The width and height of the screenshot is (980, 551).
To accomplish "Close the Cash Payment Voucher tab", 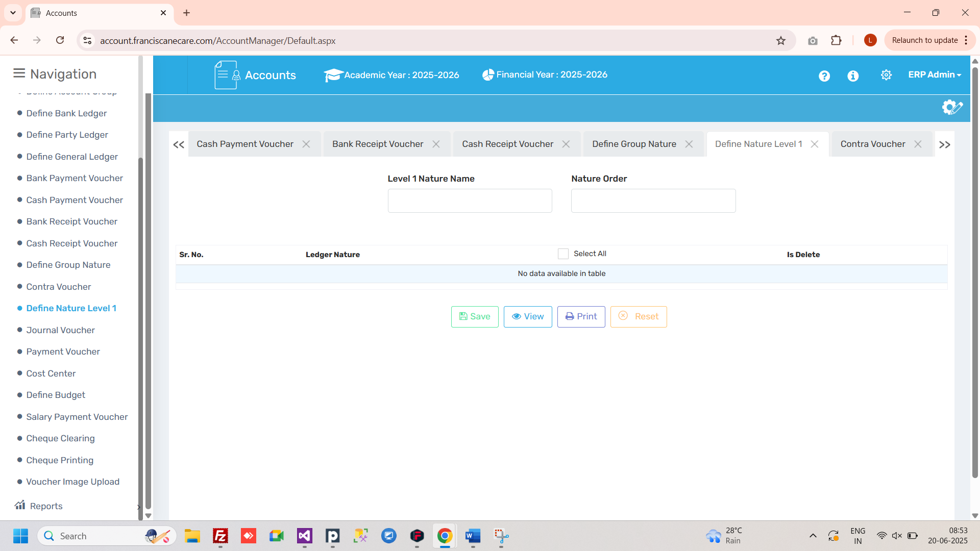I will (306, 144).
